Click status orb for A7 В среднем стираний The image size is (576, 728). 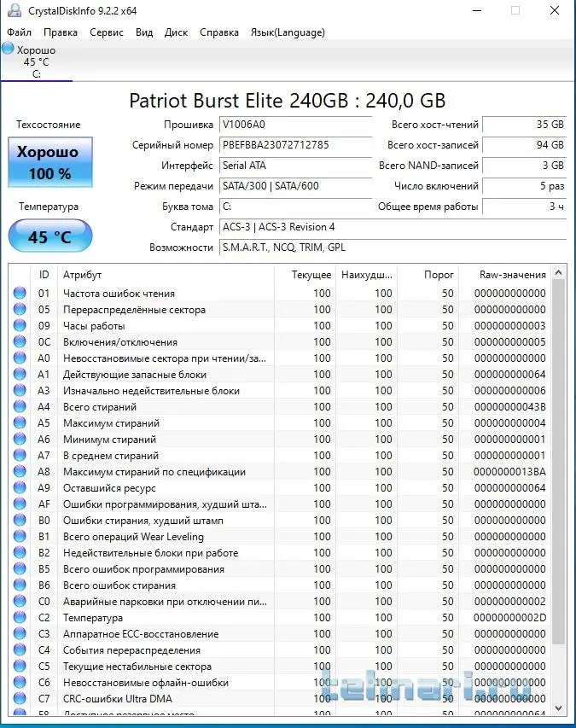[x=20, y=456]
